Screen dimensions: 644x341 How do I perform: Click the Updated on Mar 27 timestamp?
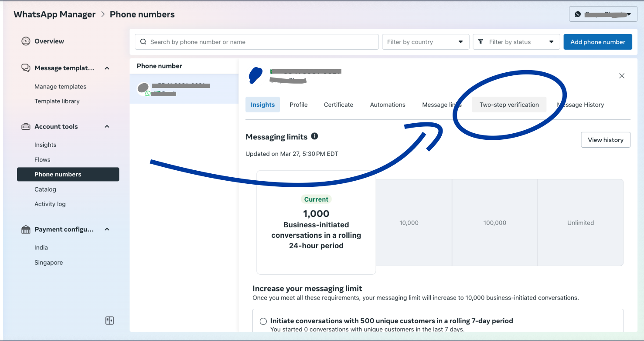(x=292, y=154)
